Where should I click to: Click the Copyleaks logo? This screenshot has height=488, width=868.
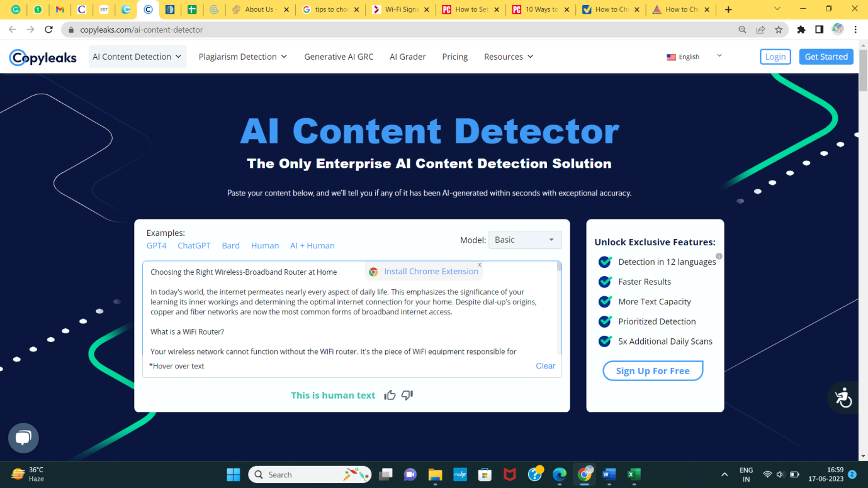pos(43,57)
